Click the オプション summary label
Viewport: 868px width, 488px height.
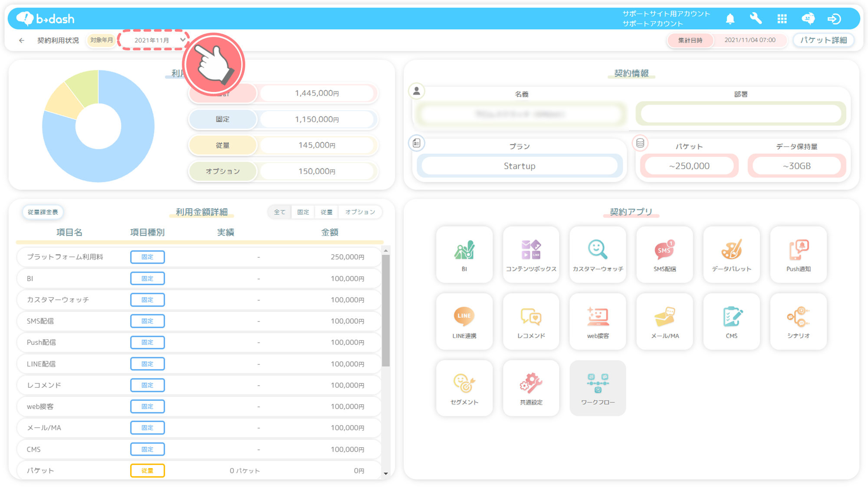pyautogui.click(x=223, y=171)
